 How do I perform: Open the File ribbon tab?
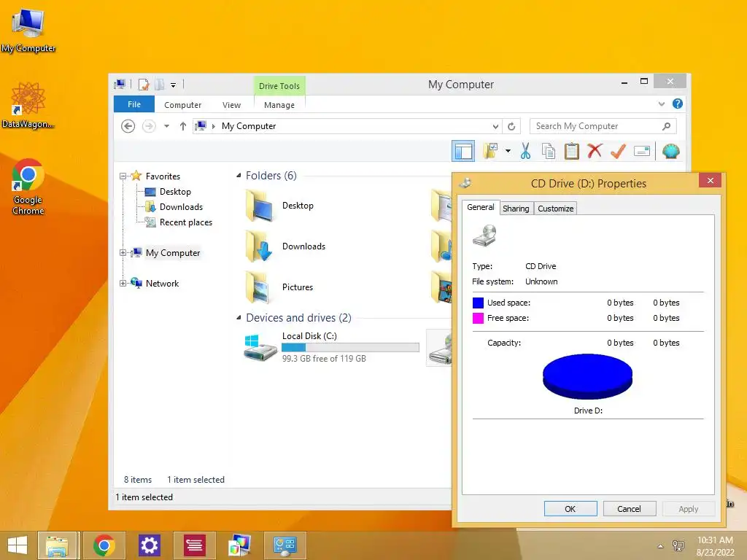click(134, 104)
